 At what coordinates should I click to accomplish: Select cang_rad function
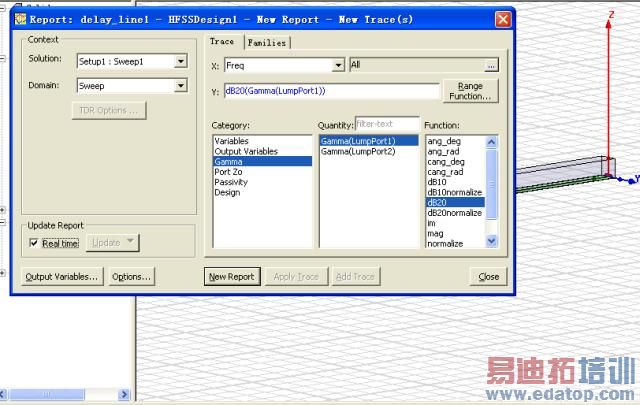pyautogui.click(x=456, y=172)
